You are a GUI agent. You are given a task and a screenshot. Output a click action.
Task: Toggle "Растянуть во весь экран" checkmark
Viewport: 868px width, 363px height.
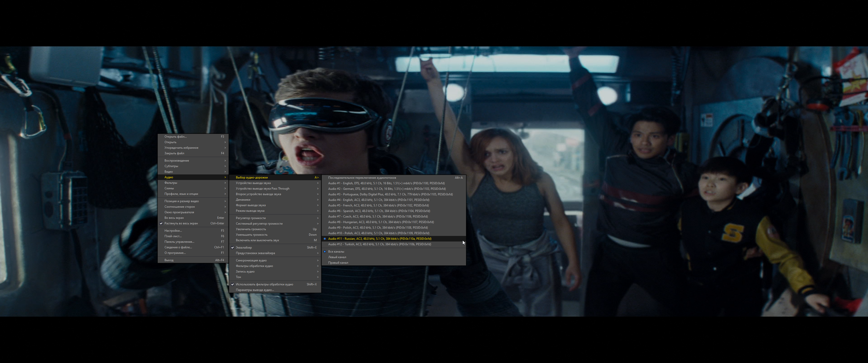tap(193, 223)
